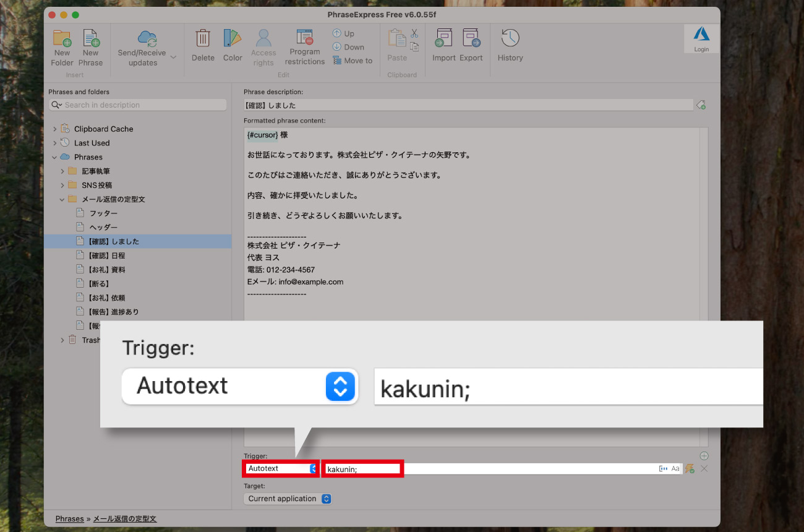This screenshot has height=532, width=804.
Task: Click the lightning trigger options icon
Action: [x=690, y=469]
